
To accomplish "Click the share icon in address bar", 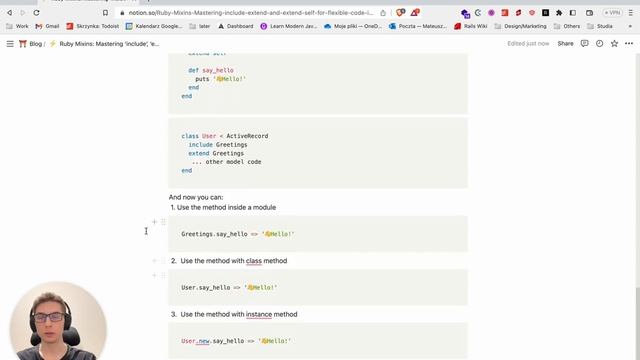I will [383, 13].
